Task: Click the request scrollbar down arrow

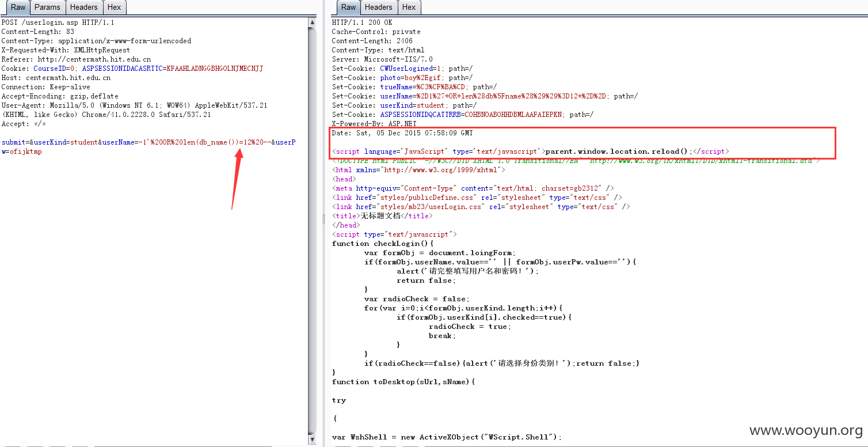Action: tap(312, 440)
